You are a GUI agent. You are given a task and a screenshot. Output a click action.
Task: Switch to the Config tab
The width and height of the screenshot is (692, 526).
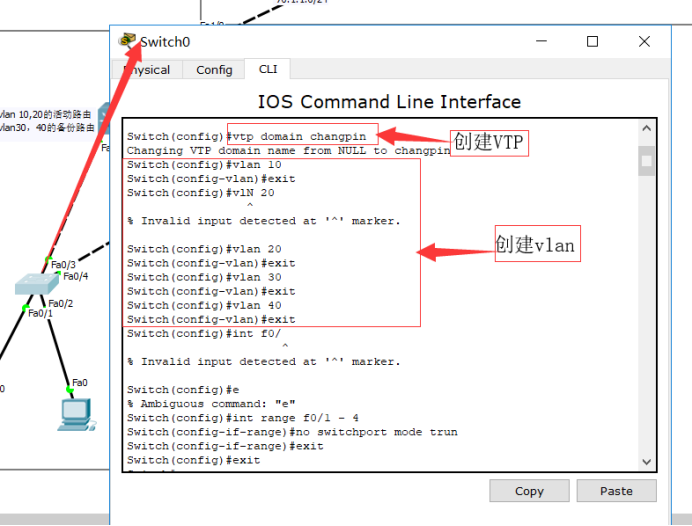click(x=214, y=70)
